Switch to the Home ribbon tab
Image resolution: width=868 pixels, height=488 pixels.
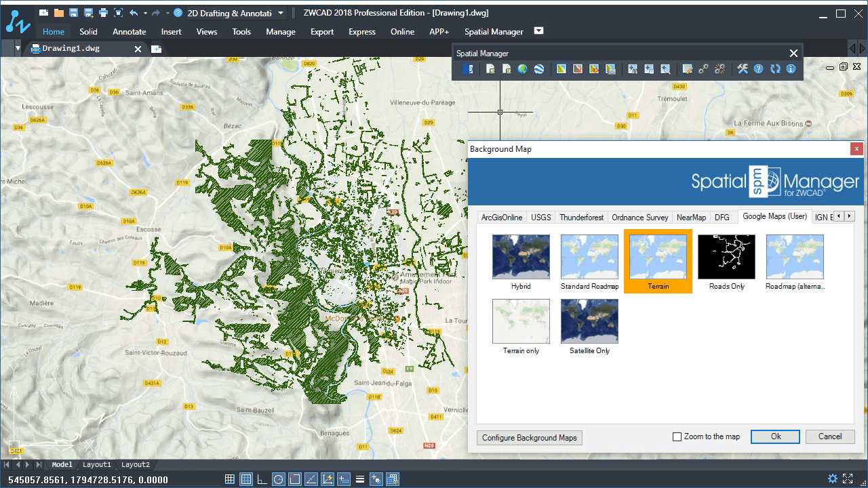54,31
